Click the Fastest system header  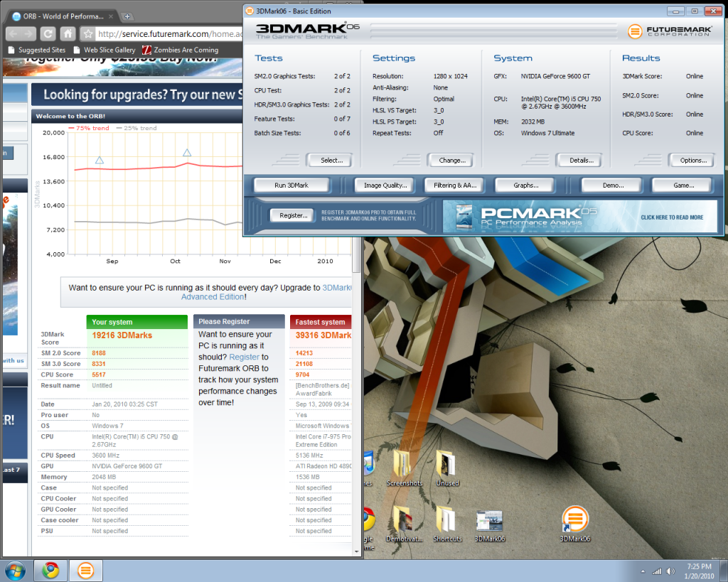coord(321,322)
